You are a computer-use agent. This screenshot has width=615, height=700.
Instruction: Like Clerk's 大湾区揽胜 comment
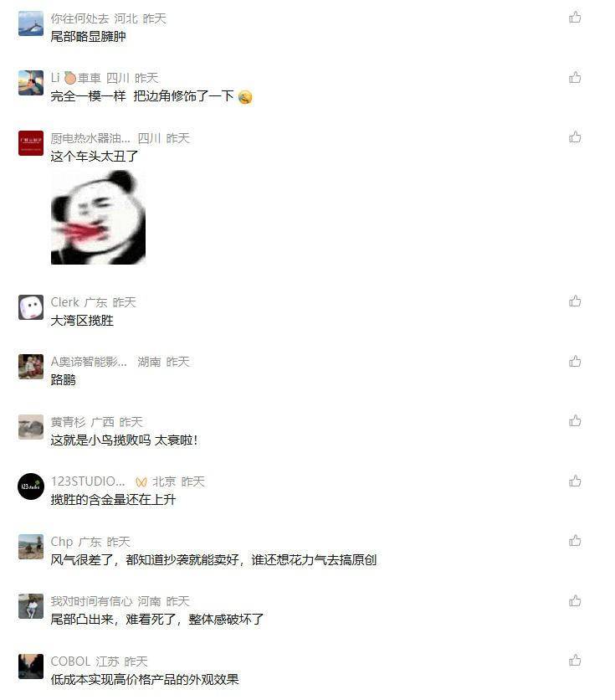pos(575,301)
